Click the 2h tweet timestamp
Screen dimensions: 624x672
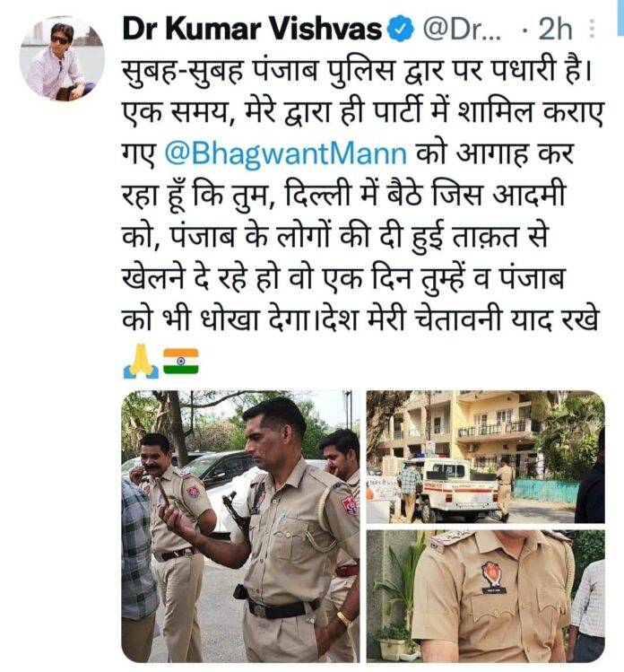point(556,29)
